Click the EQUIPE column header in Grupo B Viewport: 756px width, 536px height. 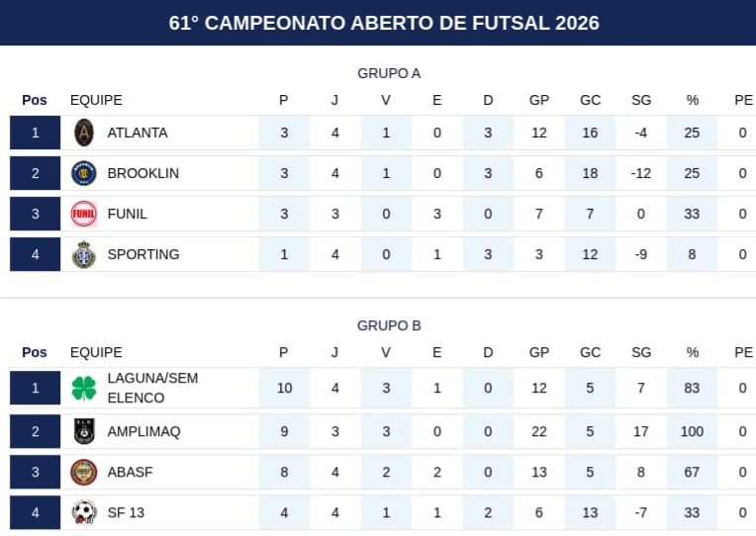click(x=96, y=352)
